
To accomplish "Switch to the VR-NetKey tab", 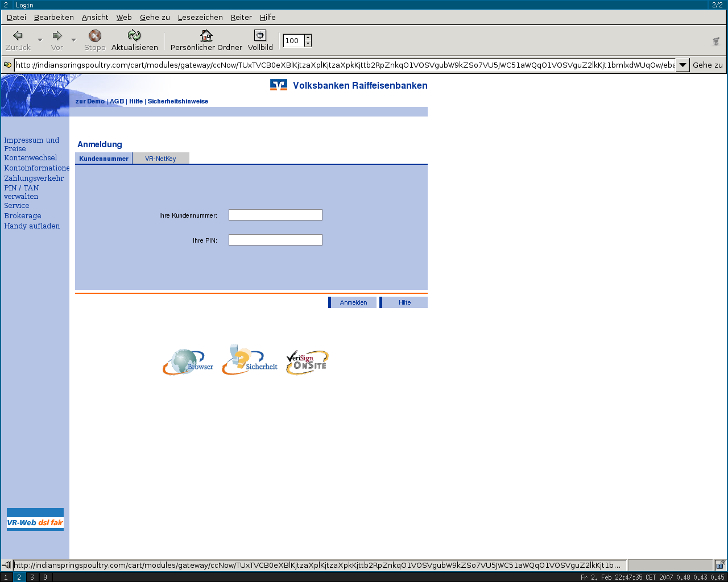I will tap(160, 159).
